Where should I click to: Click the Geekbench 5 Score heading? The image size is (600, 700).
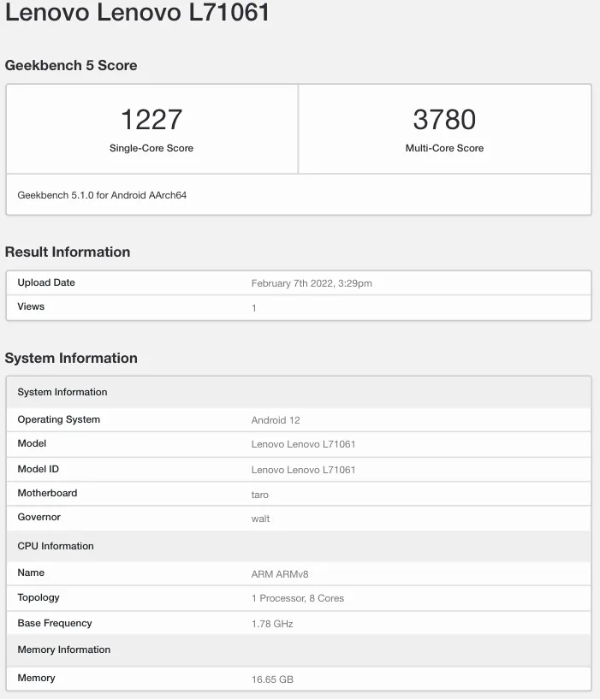(x=71, y=65)
